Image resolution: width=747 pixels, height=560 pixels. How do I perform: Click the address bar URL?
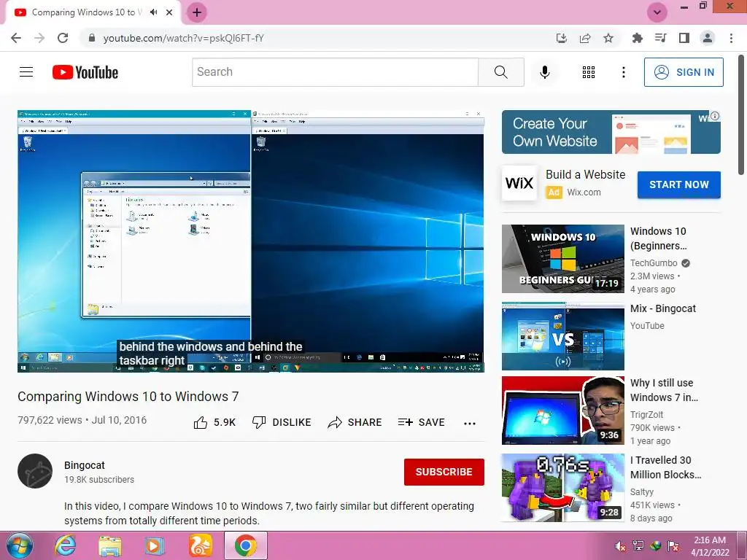click(183, 38)
